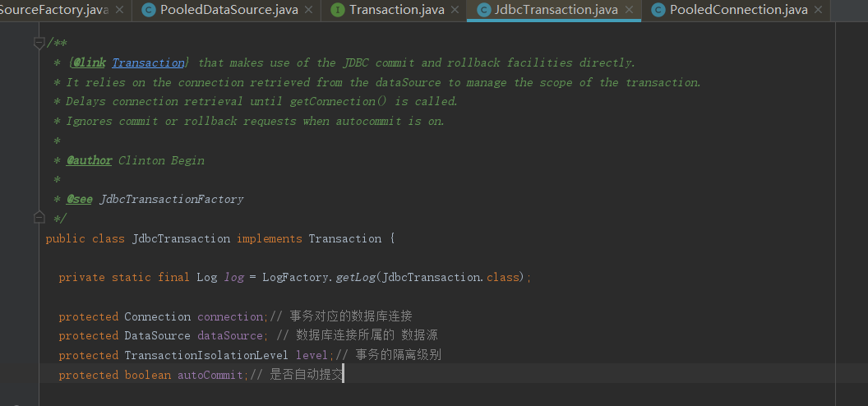Click the class icon on PooledConnection.java tab

pos(658,10)
